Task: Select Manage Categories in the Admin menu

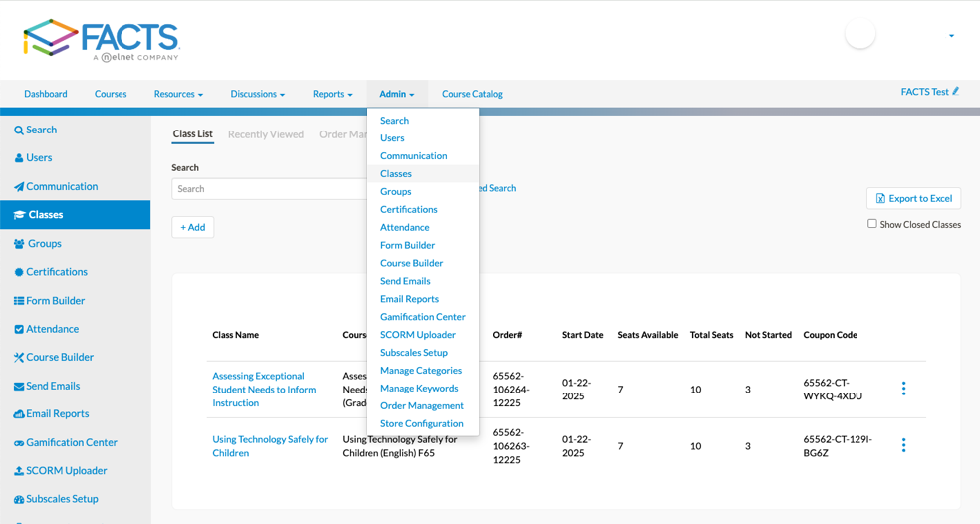Action: coord(421,371)
